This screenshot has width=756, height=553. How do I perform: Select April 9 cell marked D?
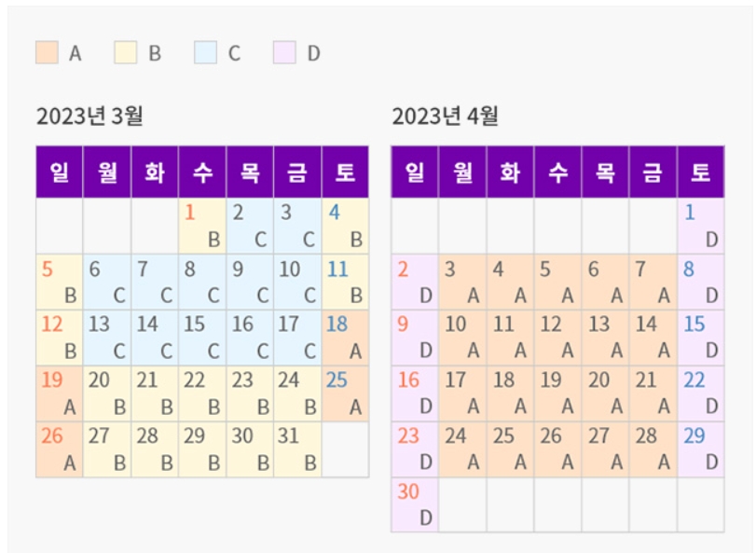point(415,338)
